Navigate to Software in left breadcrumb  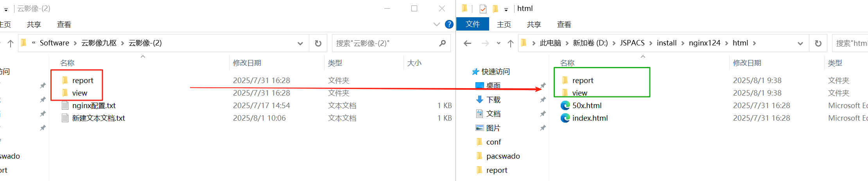click(x=54, y=43)
